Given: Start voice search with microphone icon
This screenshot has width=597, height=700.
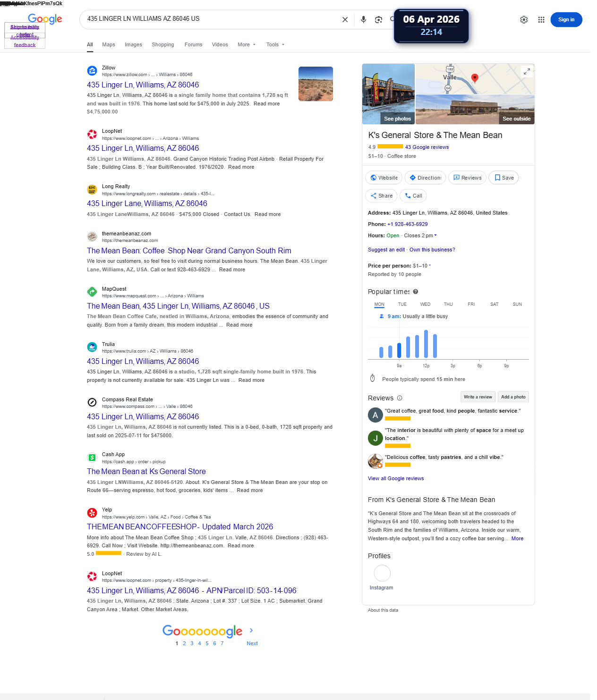Looking at the screenshot, I should coord(363,19).
